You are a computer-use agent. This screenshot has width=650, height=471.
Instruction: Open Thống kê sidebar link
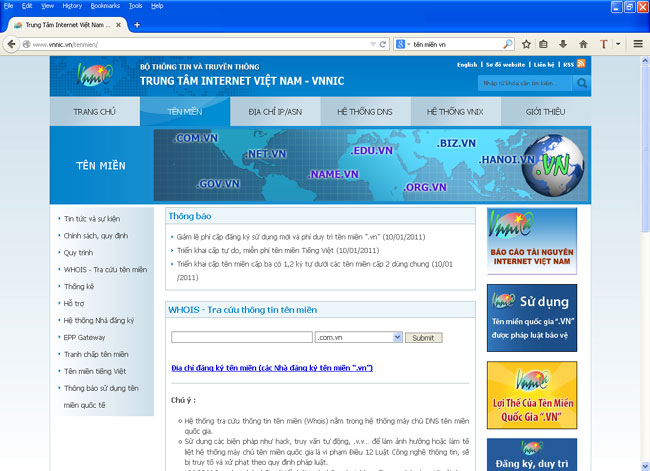tap(79, 286)
